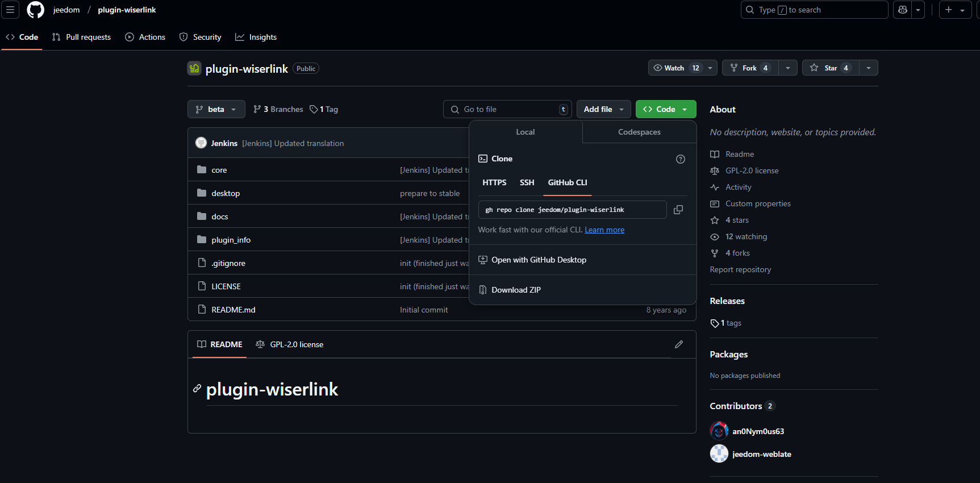
Task: Click the plugin-wiserlink heading anchor link icon
Action: pos(197,389)
